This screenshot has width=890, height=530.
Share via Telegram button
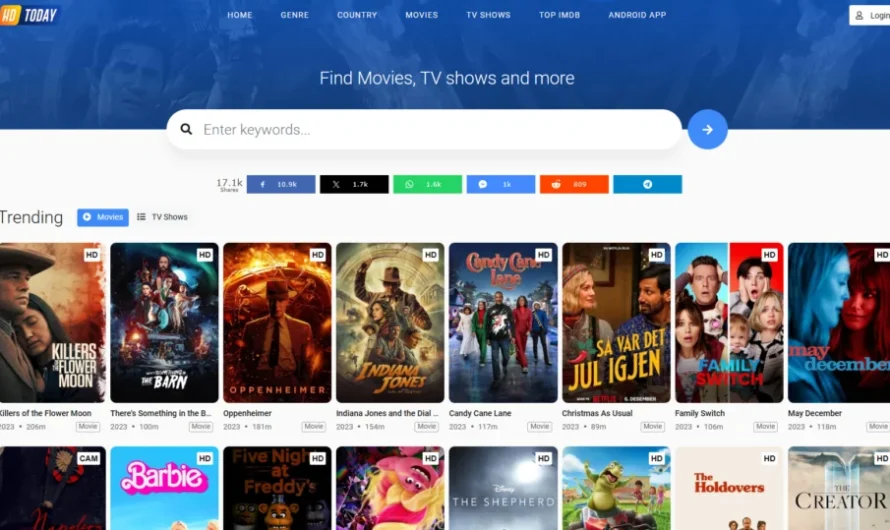click(x=648, y=184)
